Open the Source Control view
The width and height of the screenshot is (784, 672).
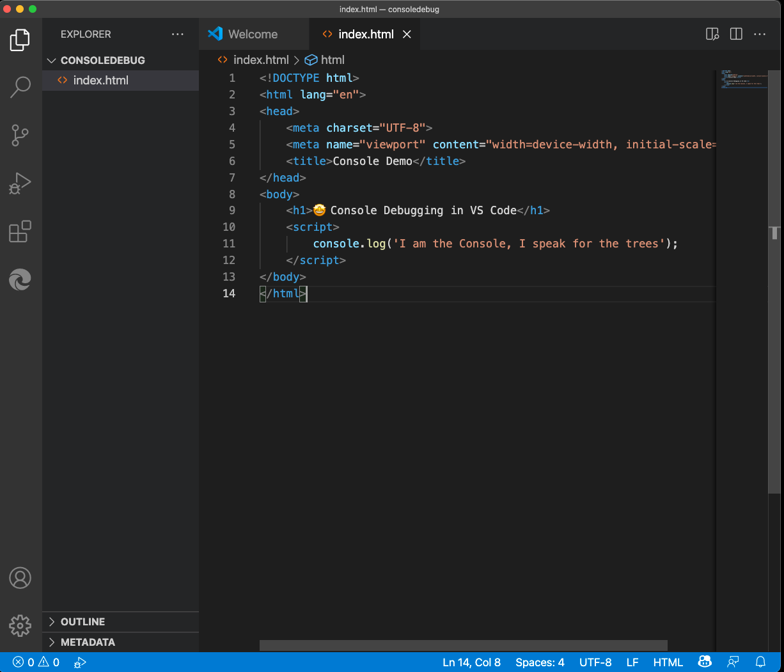[x=20, y=135]
